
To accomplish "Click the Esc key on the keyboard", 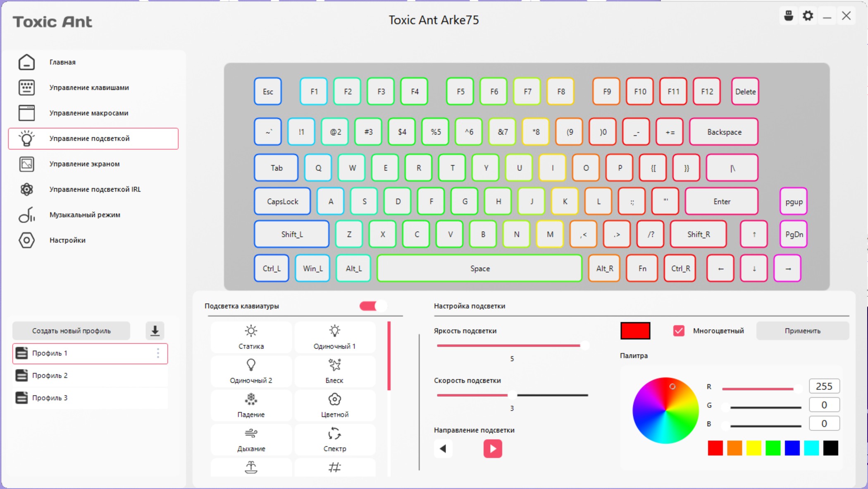I will [x=268, y=91].
